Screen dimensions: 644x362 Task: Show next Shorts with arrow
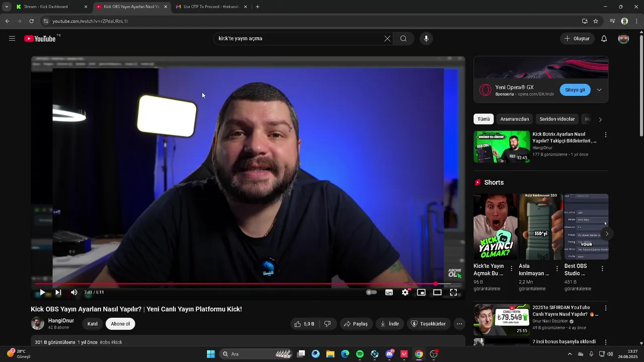tap(607, 234)
